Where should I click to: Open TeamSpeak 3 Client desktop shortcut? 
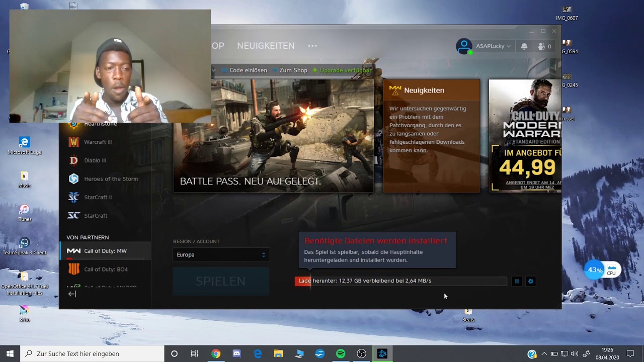[x=24, y=246]
